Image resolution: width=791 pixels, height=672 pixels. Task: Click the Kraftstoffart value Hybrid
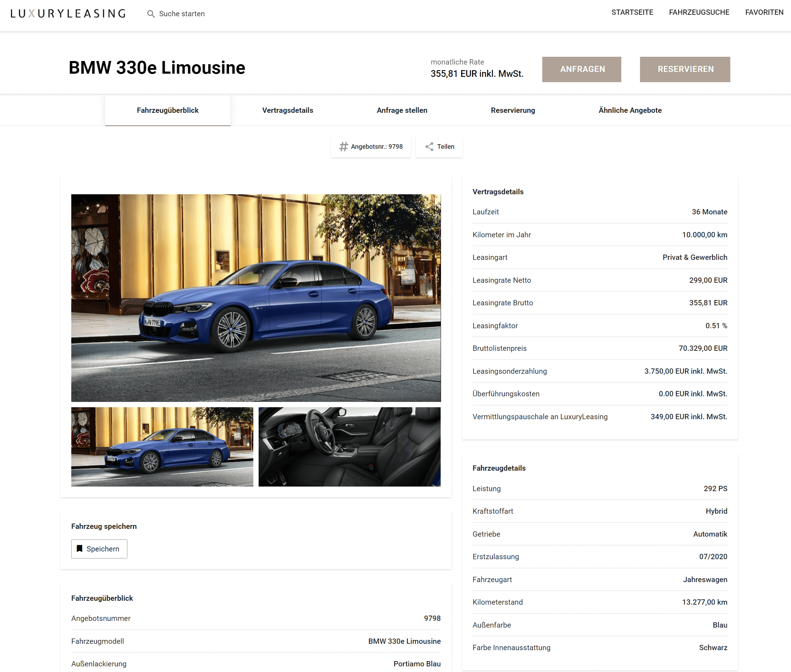pos(716,511)
